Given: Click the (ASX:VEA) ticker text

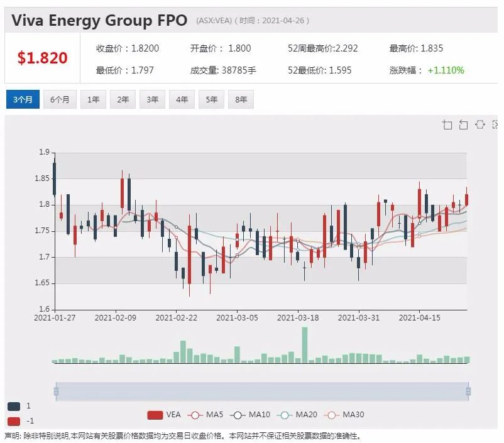Looking at the screenshot, I should pos(214,21).
